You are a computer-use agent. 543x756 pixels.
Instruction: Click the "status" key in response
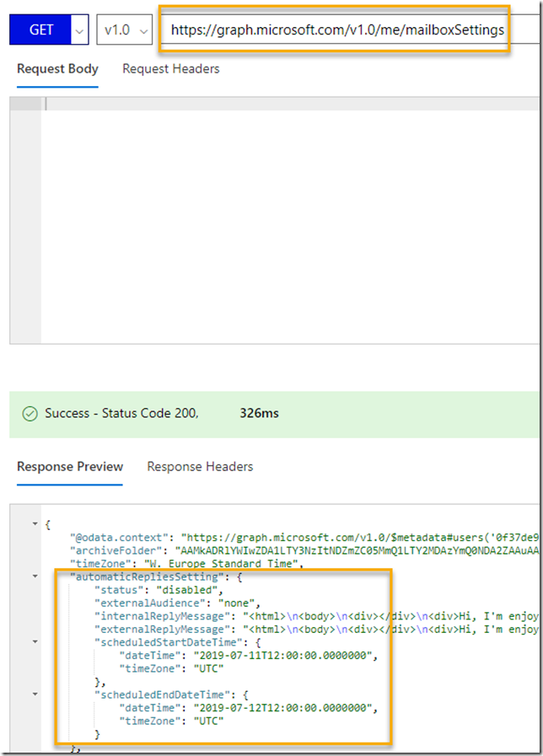(119, 590)
